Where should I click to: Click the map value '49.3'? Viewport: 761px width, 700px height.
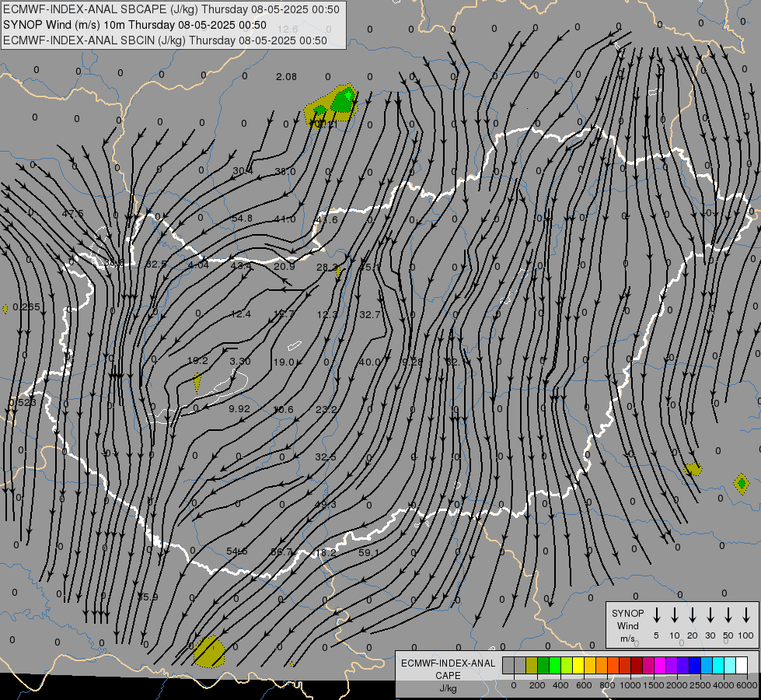[325, 505]
